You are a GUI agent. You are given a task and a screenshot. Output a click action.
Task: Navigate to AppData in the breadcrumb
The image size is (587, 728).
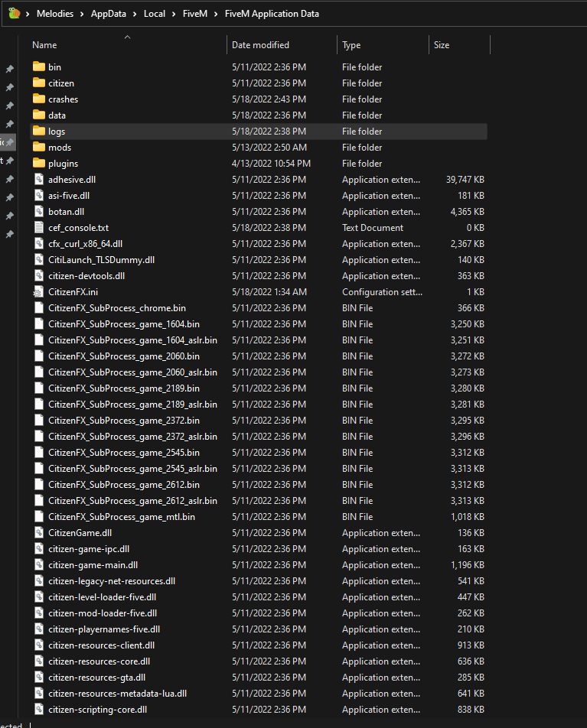click(108, 14)
